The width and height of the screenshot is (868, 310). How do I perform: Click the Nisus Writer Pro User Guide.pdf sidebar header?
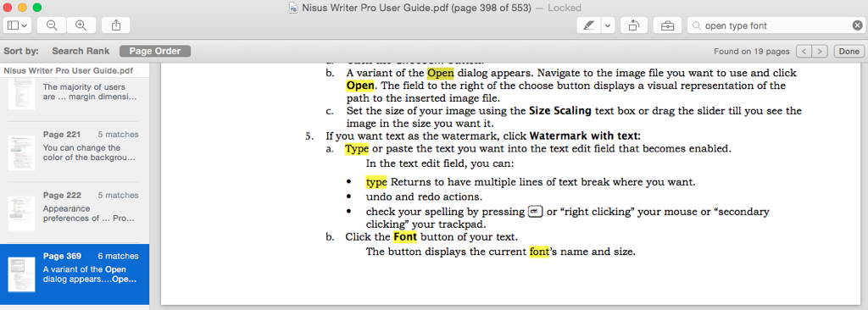69,71
